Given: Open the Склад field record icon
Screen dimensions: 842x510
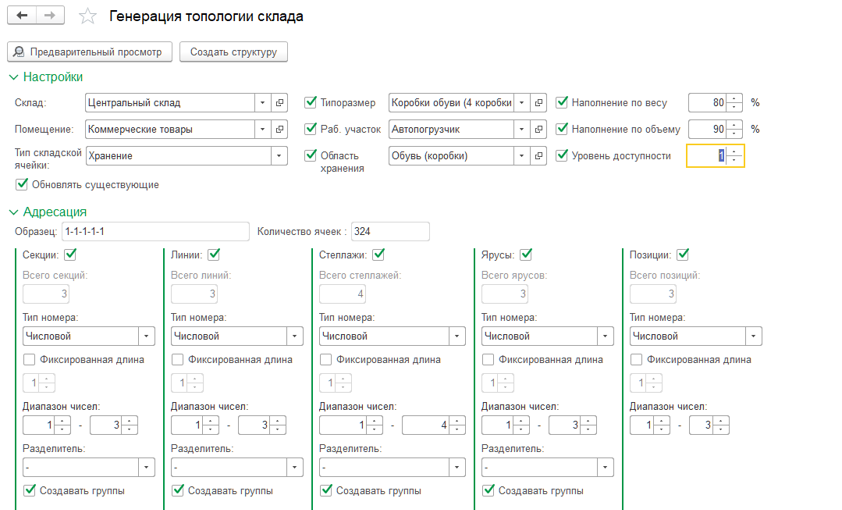Looking at the screenshot, I should coord(281,103).
